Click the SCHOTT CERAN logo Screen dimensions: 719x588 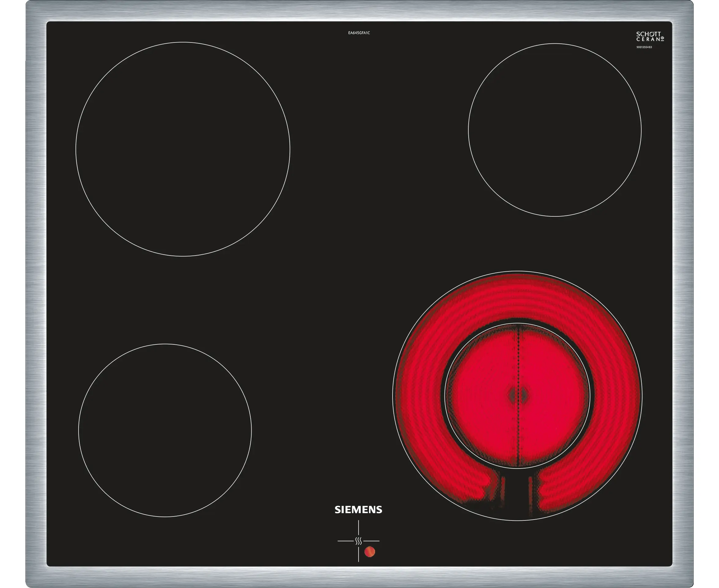pos(650,37)
